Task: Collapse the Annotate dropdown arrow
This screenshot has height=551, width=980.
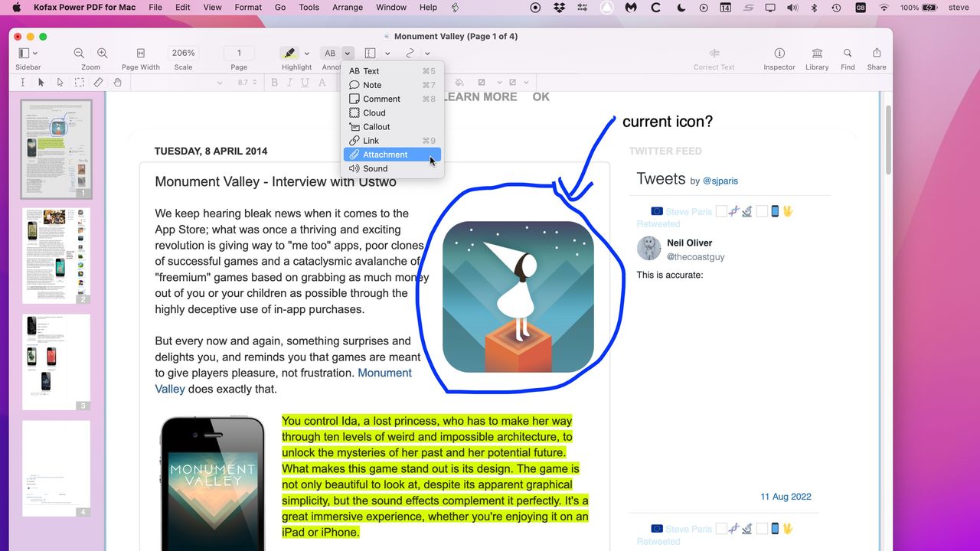Action: point(348,53)
